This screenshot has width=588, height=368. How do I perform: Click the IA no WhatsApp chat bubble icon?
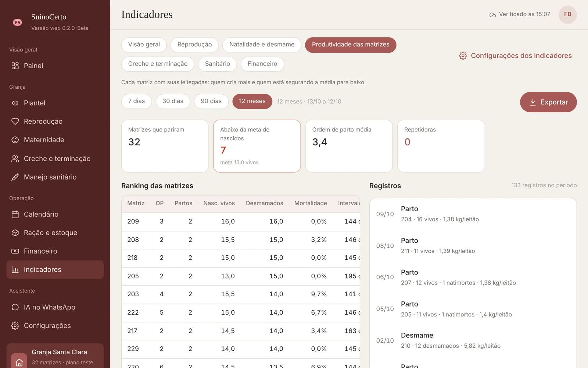coord(15,307)
